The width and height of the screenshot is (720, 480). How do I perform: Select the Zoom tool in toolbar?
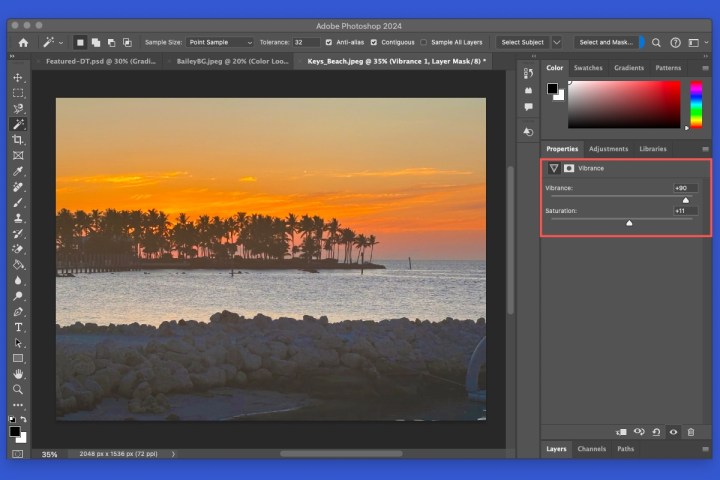tap(18, 389)
